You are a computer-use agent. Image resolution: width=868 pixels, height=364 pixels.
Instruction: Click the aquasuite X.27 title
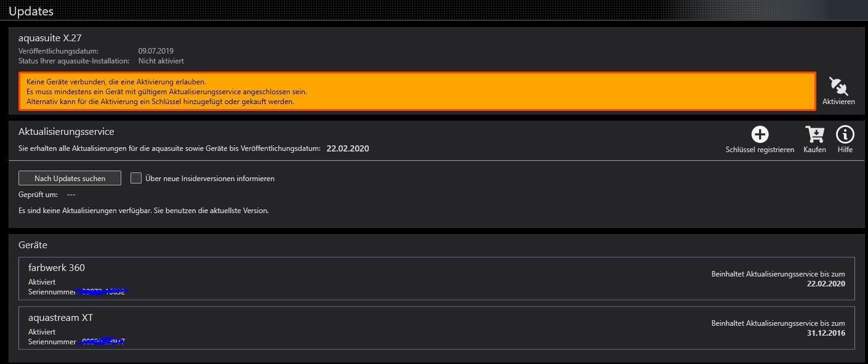(x=50, y=38)
